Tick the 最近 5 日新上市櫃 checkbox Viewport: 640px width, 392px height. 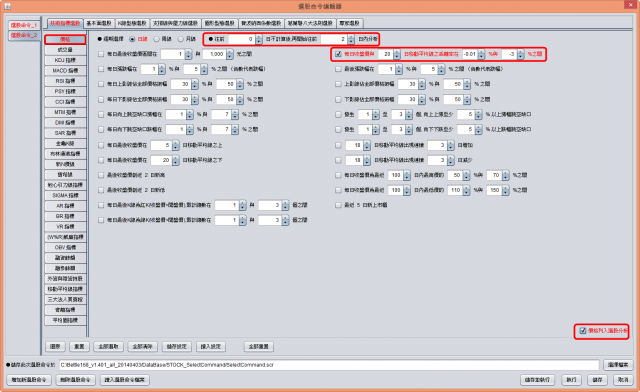click(338, 205)
